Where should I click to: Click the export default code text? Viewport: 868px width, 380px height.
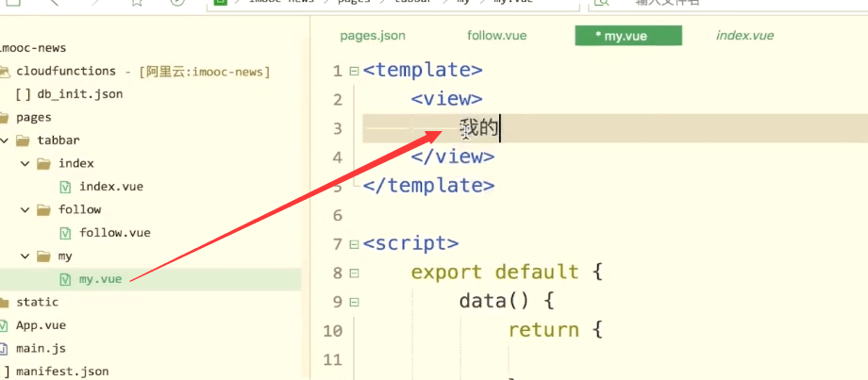[495, 273]
